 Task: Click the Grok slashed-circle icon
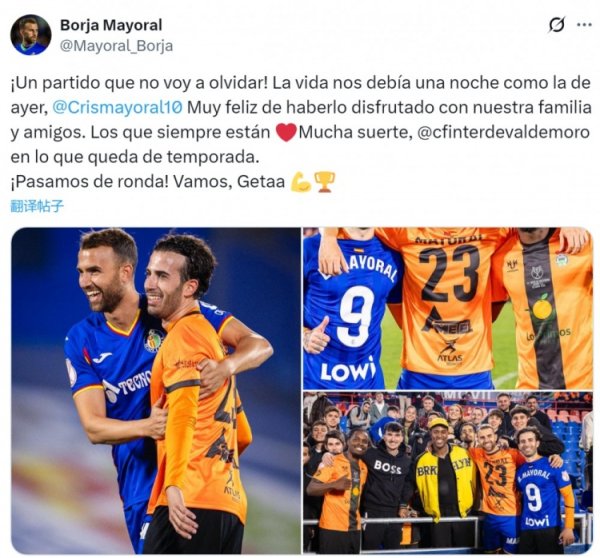(557, 25)
